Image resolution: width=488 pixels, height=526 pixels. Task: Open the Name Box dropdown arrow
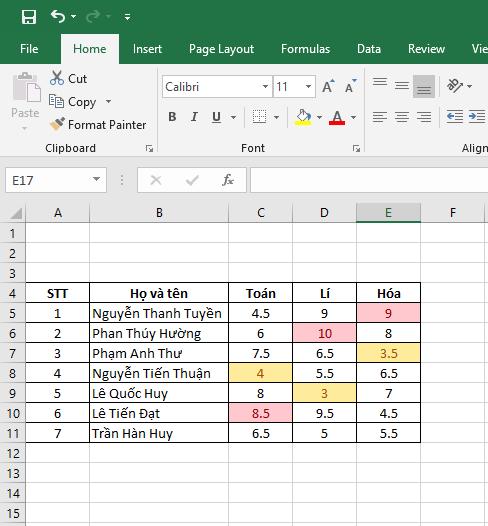(x=97, y=179)
